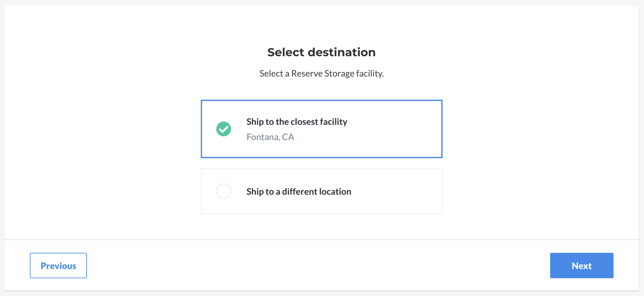
Task: Choose the Ship to the closest facility card
Action: tap(321, 129)
